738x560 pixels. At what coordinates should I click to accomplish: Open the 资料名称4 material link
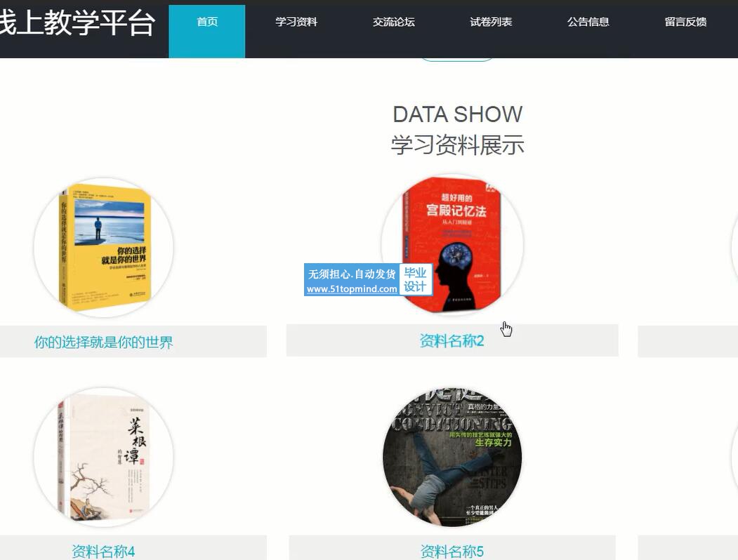coord(103,551)
